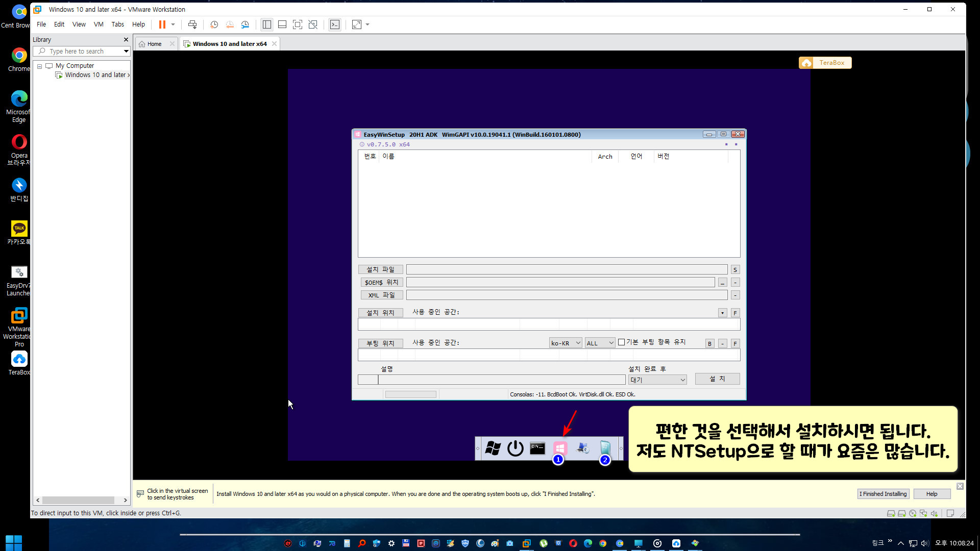Click Take a snapshot clock icon
This screenshot has height=551, width=980.
[214, 24]
